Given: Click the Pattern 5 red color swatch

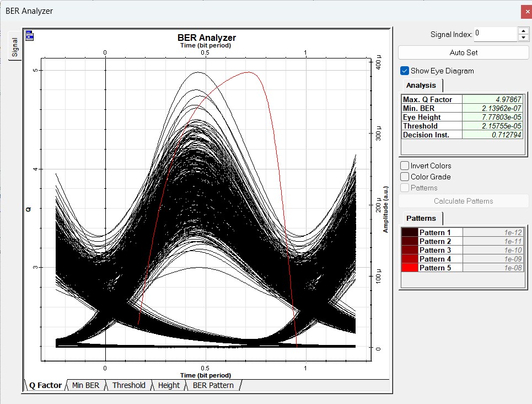Looking at the screenshot, I should [x=410, y=268].
